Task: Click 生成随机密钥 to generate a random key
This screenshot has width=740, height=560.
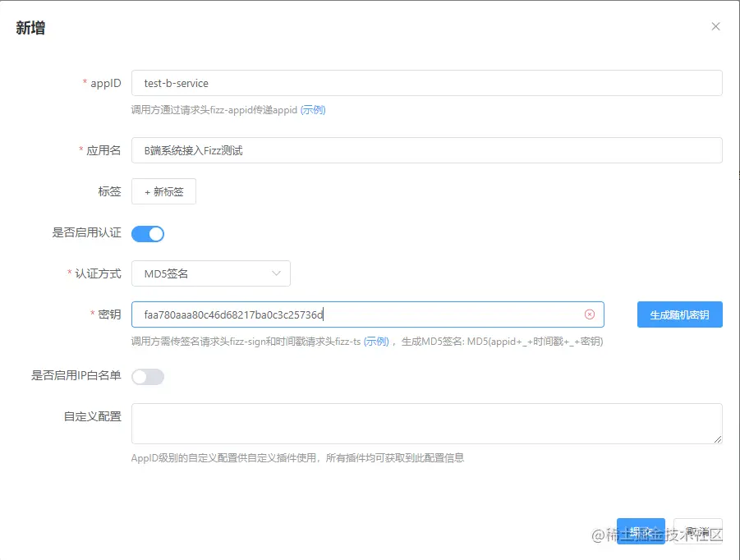Action: click(679, 314)
